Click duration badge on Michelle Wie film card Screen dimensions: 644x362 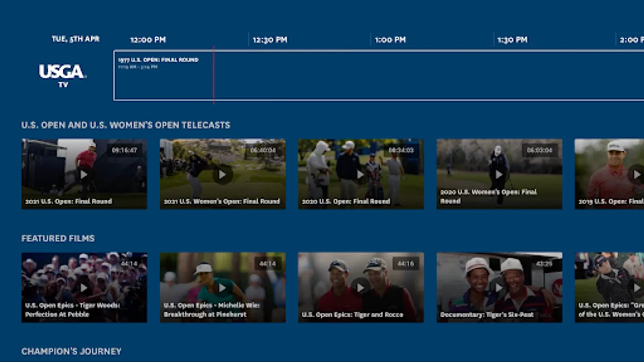[268, 264]
